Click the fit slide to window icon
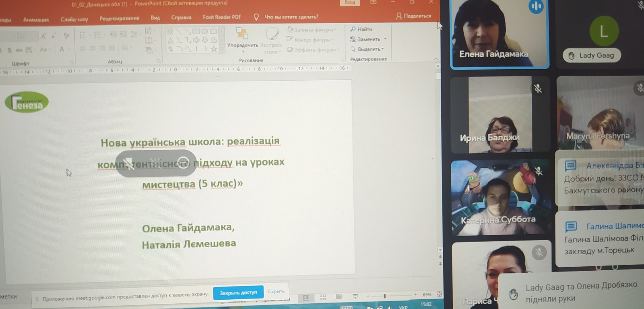Viewport: 644px width, 309px height. tap(439, 294)
